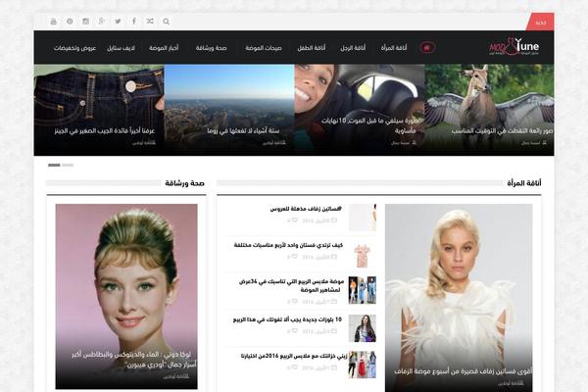The height and width of the screenshot is (392, 588).
Task: Open لايف ستايل menu item
Action: [121, 48]
